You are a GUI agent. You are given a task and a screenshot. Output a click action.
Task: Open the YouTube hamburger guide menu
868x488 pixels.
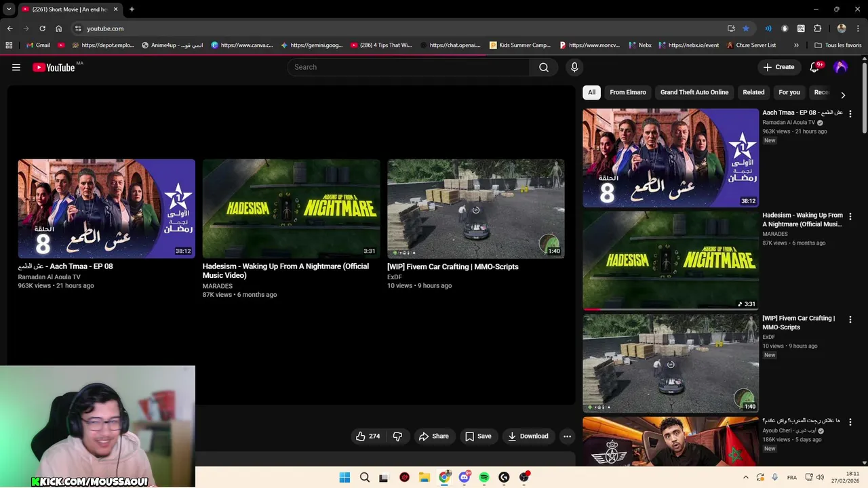16,67
